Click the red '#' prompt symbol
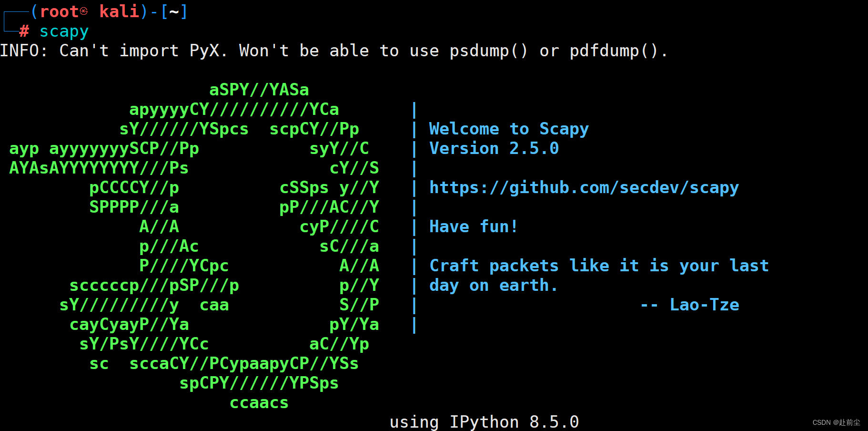Screen dimensions: 868x431 click(x=24, y=31)
